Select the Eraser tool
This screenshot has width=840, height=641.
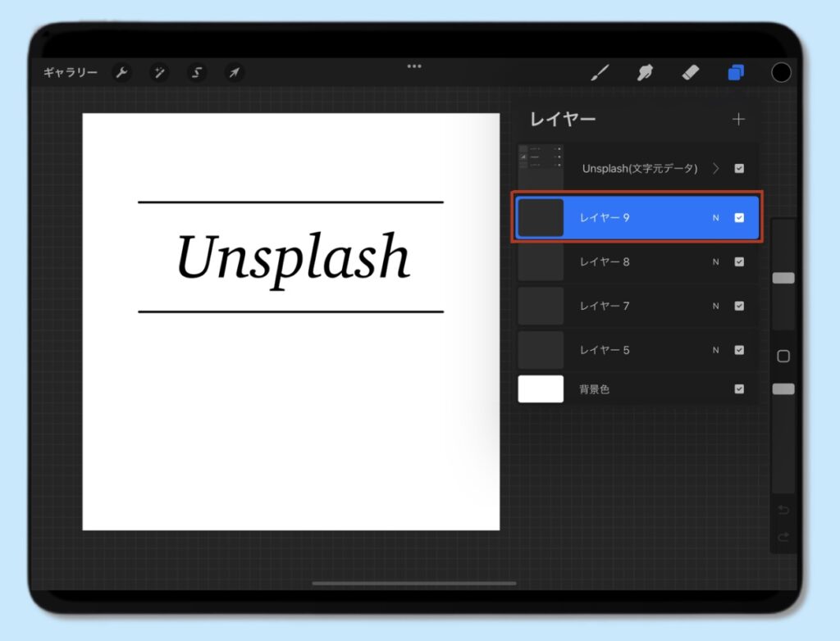click(x=691, y=72)
